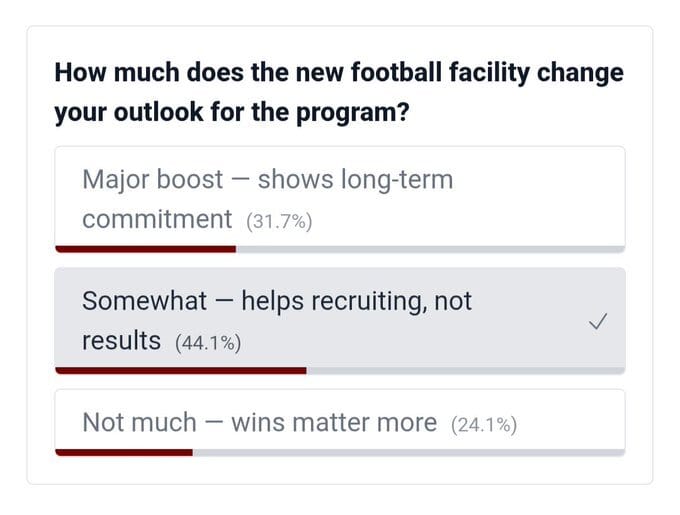
Task: Click the word "results" in second option
Action: 121,341
